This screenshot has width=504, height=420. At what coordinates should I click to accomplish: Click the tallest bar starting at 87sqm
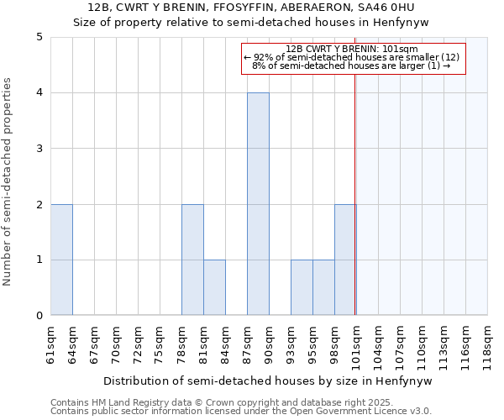[259, 204]
